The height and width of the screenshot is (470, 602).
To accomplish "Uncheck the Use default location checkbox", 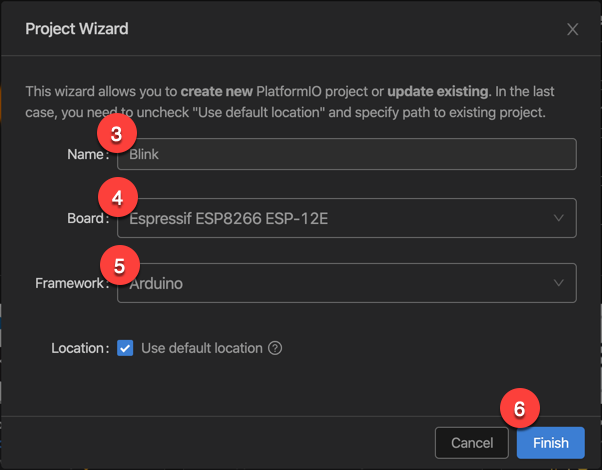I will click(125, 348).
